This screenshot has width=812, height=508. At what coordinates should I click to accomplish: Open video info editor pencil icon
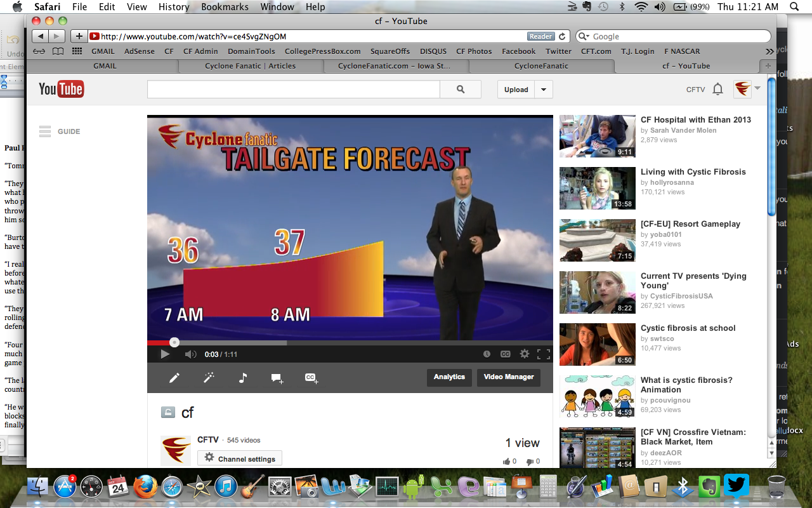coord(174,378)
